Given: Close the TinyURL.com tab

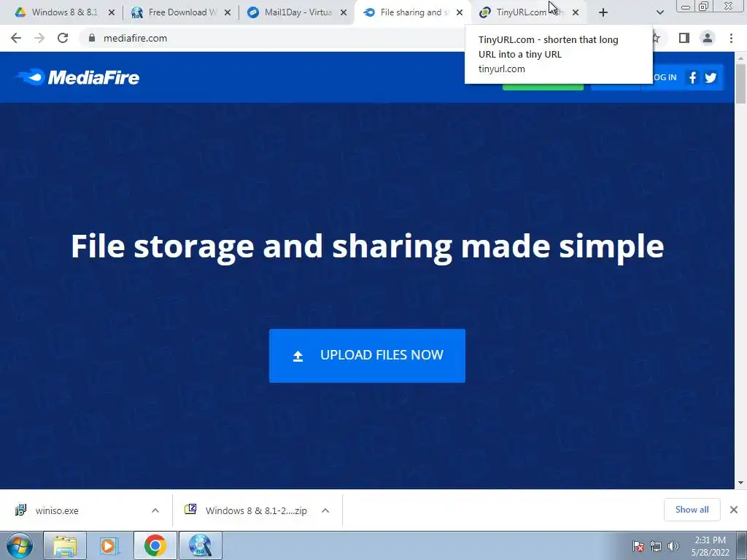Looking at the screenshot, I should click(x=576, y=12).
